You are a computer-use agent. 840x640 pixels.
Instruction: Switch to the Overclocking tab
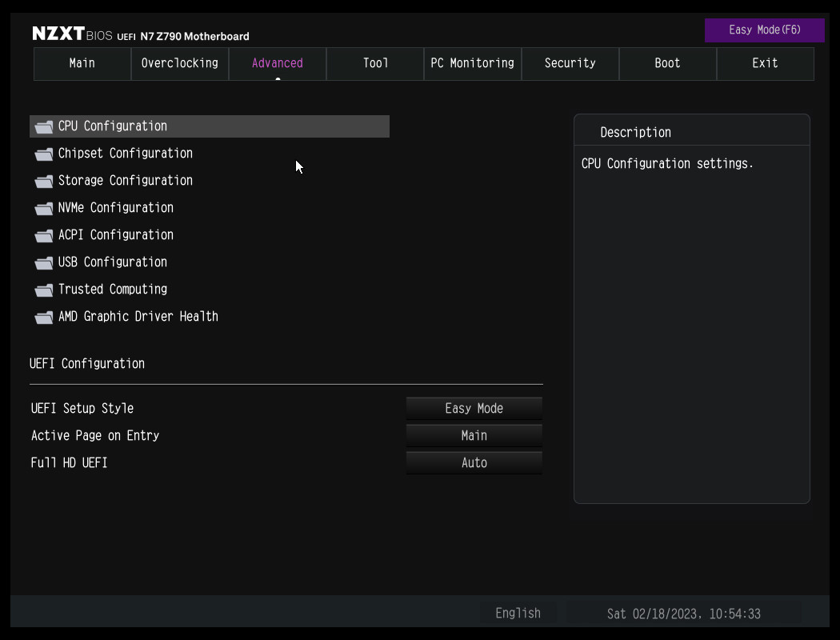click(x=179, y=63)
